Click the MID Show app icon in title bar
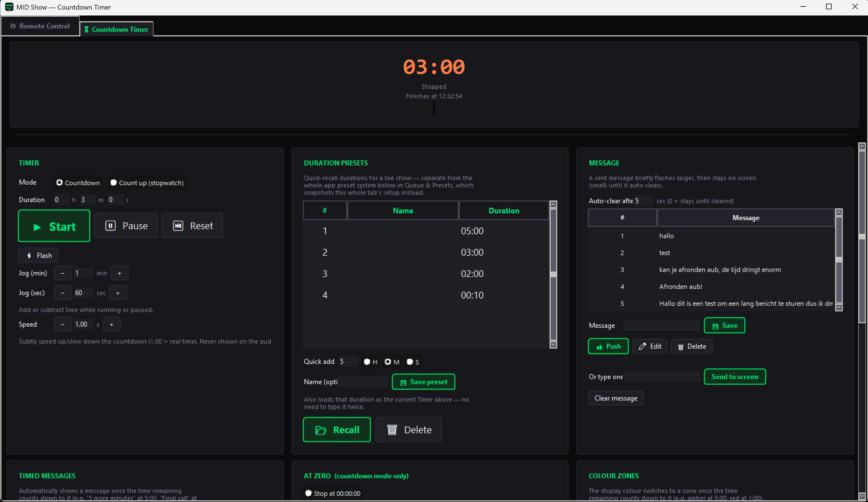This screenshot has width=868, height=502. [9, 7]
